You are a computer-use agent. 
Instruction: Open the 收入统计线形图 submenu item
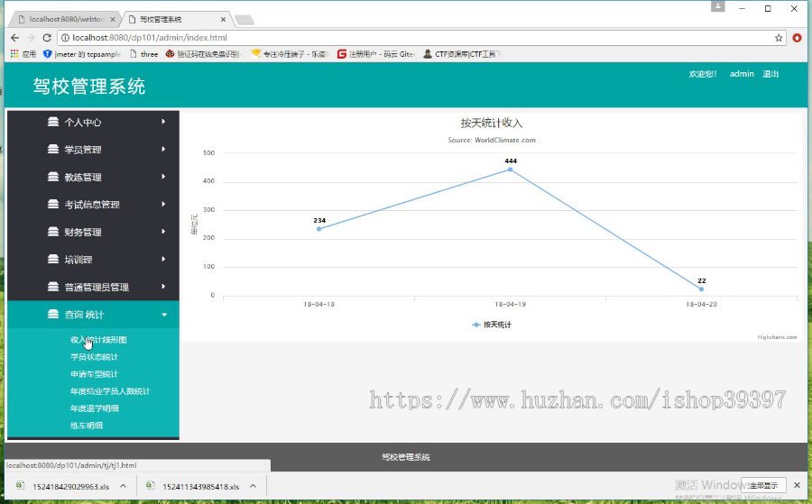tap(98, 340)
